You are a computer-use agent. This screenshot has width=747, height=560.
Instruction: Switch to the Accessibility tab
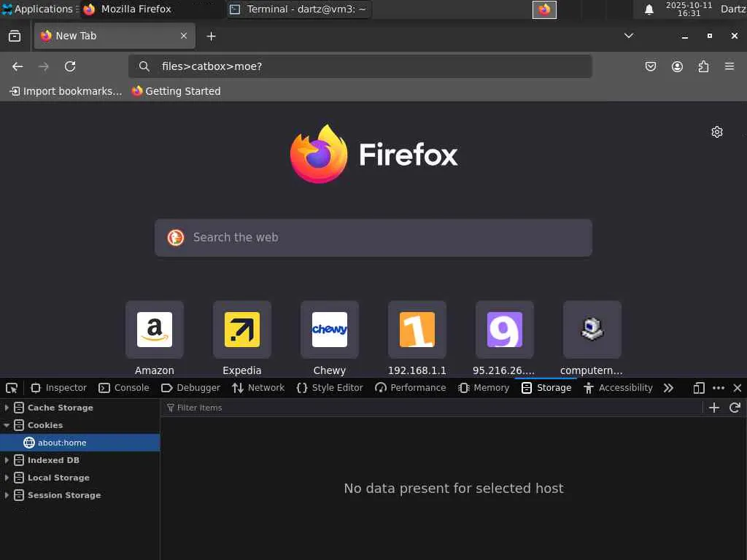point(618,388)
